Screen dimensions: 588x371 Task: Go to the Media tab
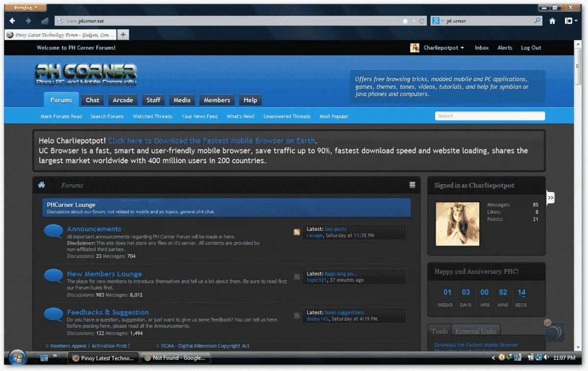coord(182,100)
